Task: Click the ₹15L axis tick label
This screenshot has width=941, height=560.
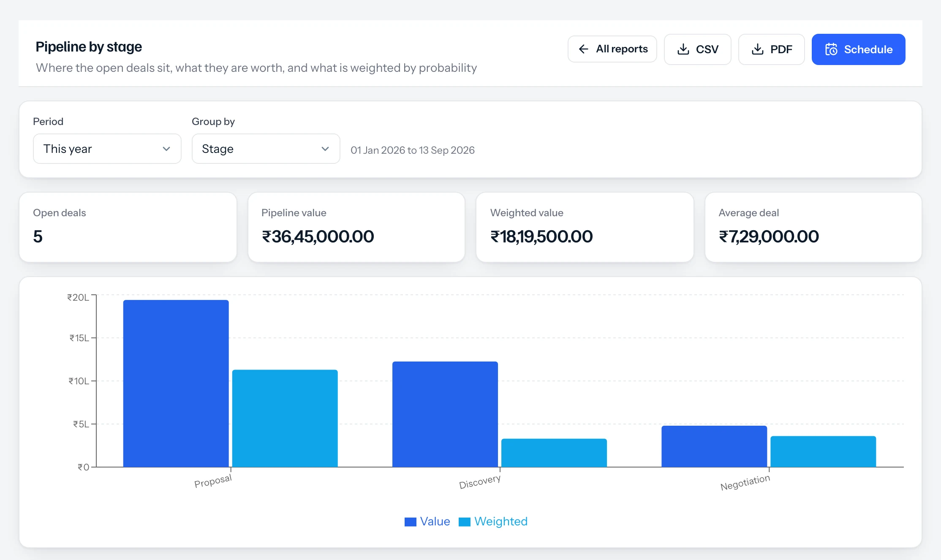Action: (x=79, y=338)
